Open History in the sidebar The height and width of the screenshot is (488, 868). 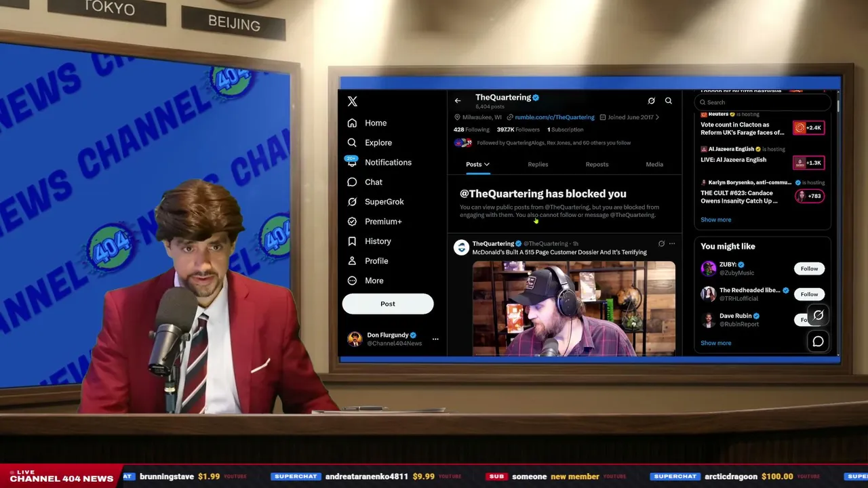[x=369, y=241]
